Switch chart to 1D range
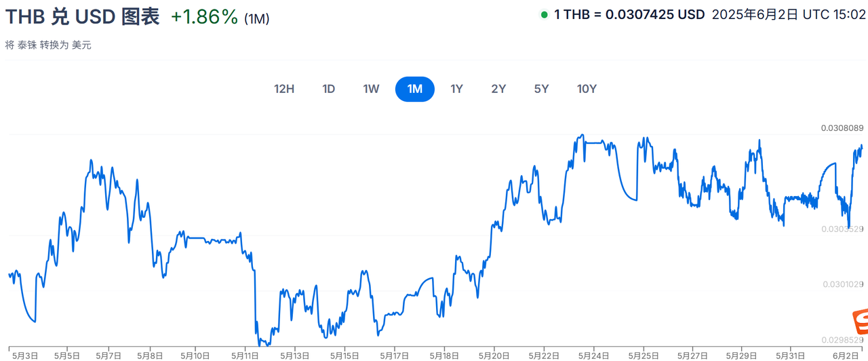Image resolution: width=868 pixels, height=361 pixels. [x=329, y=89]
